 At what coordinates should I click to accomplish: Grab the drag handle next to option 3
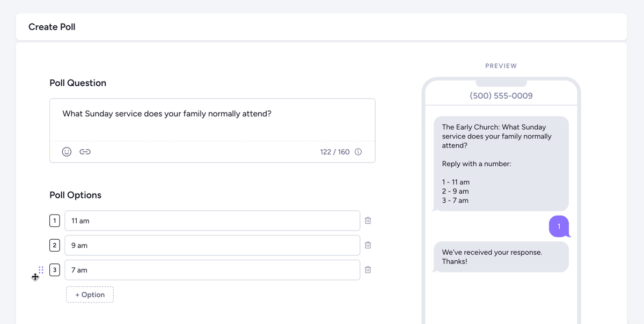click(x=41, y=270)
